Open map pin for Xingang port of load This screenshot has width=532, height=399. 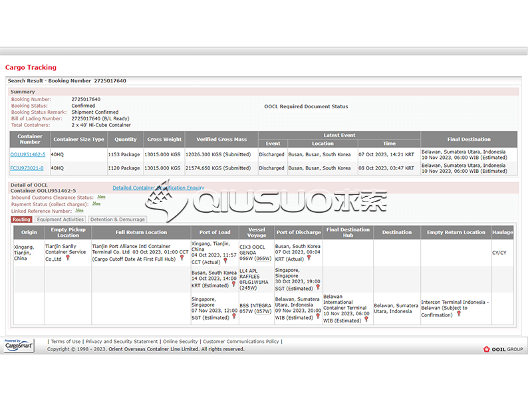225,261
